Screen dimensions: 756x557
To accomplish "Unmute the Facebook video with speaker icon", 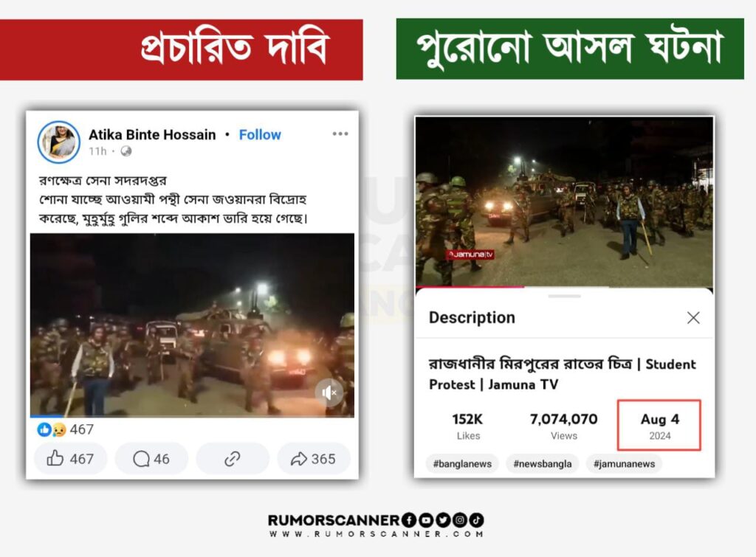I will click(x=329, y=392).
